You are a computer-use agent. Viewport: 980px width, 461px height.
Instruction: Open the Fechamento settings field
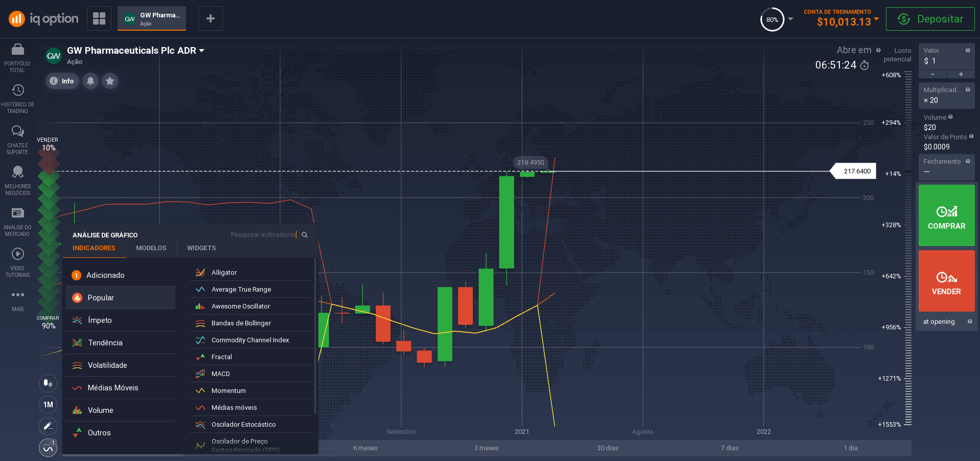coord(946,167)
